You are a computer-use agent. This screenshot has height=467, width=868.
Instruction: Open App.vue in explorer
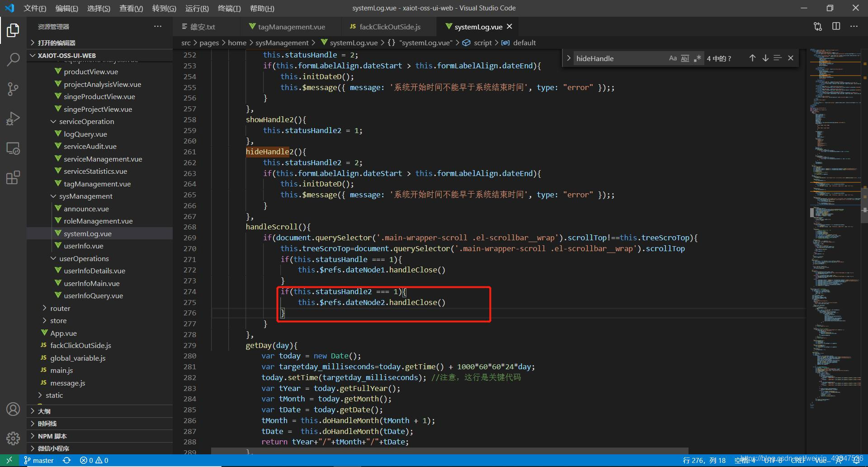[99, 333]
